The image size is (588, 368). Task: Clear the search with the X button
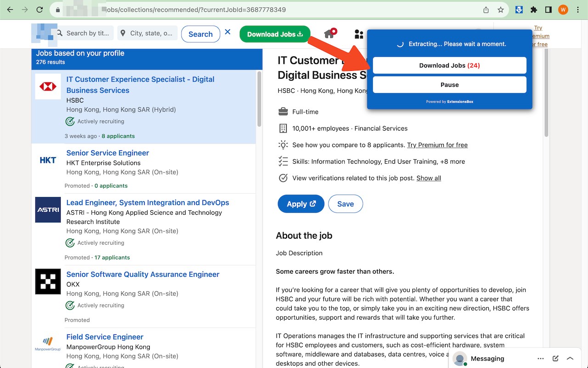point(227,32)
